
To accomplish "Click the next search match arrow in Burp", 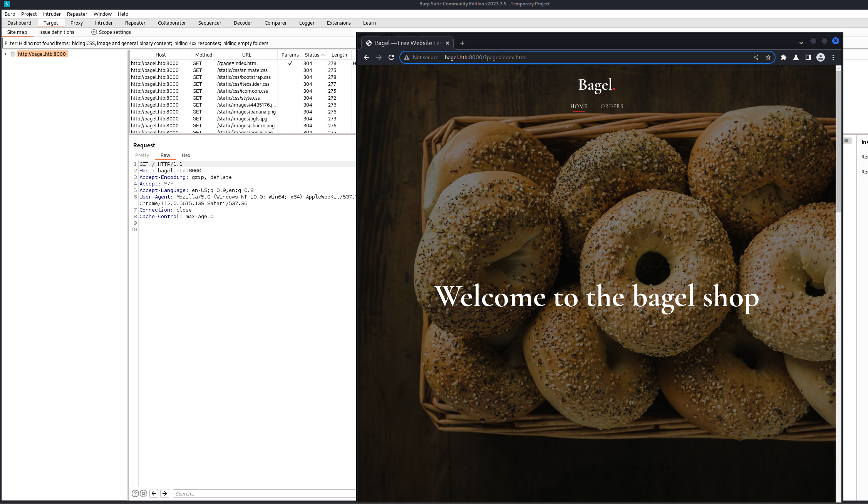I will click(165, 493).
